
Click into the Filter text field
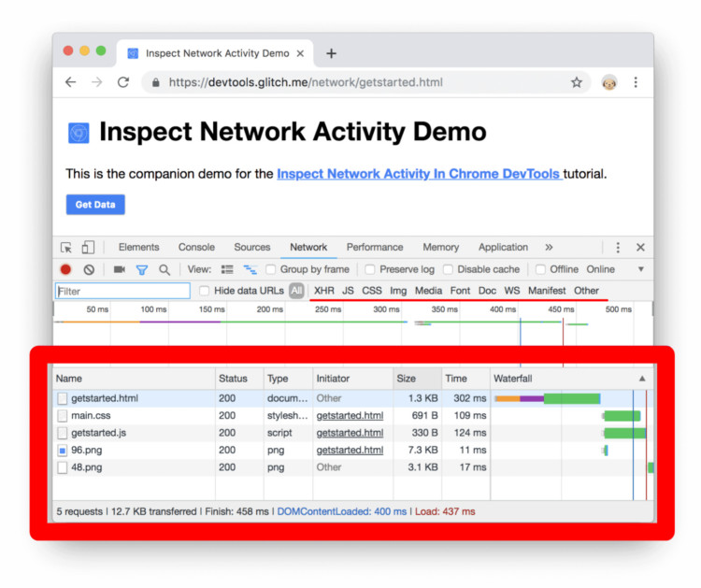pyautogui.click(x=122, y=291)
